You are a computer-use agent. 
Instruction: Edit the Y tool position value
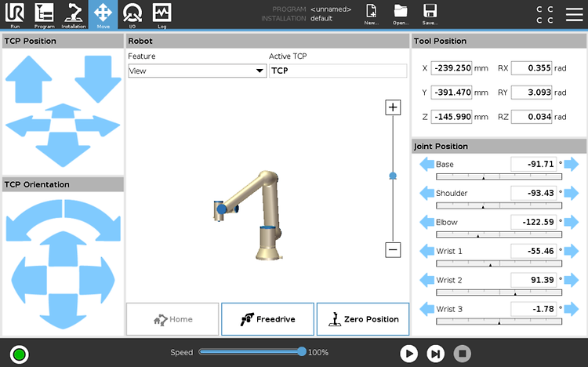click(451, 93)
